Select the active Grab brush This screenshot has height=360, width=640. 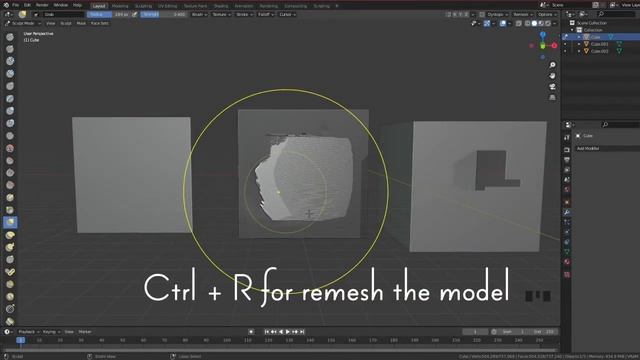coord(10,222)
